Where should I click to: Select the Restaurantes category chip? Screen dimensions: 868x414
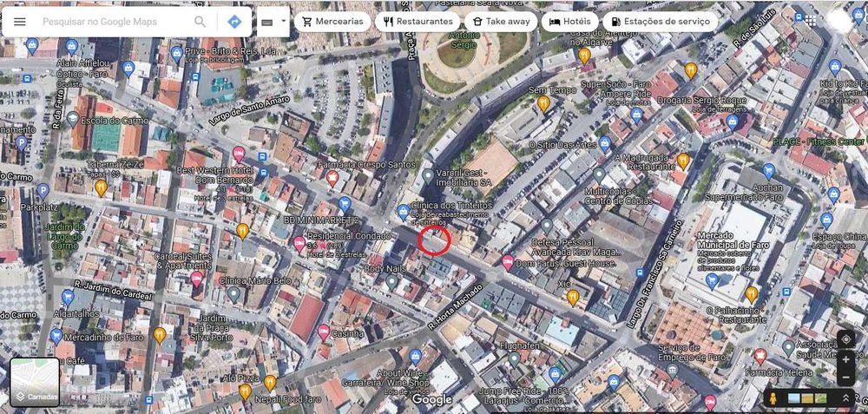tap(418, 22)
